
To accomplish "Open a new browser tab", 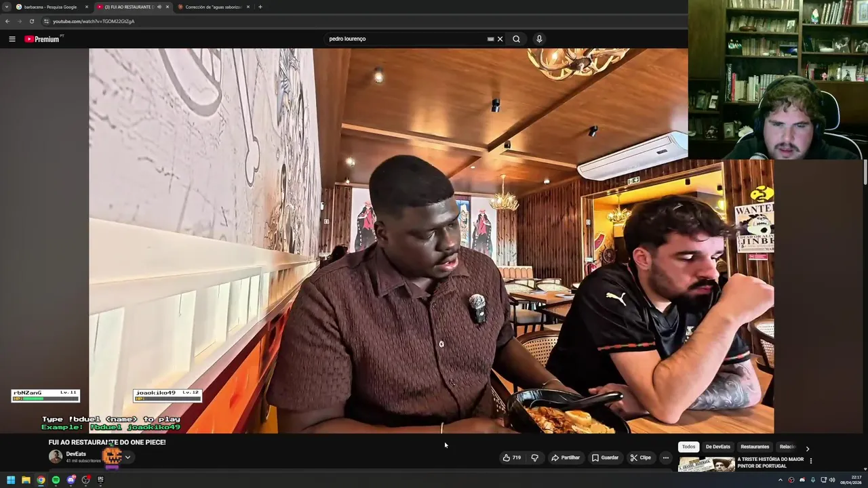I will [260, 7].
